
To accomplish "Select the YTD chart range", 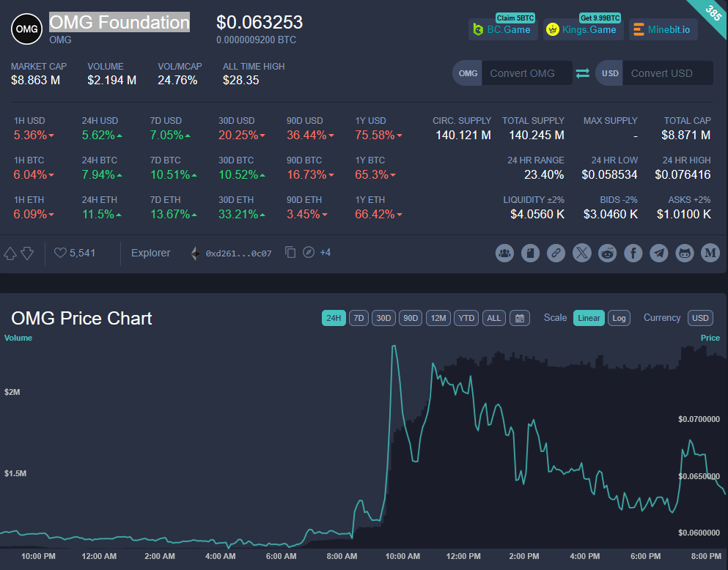I will 466,318.
